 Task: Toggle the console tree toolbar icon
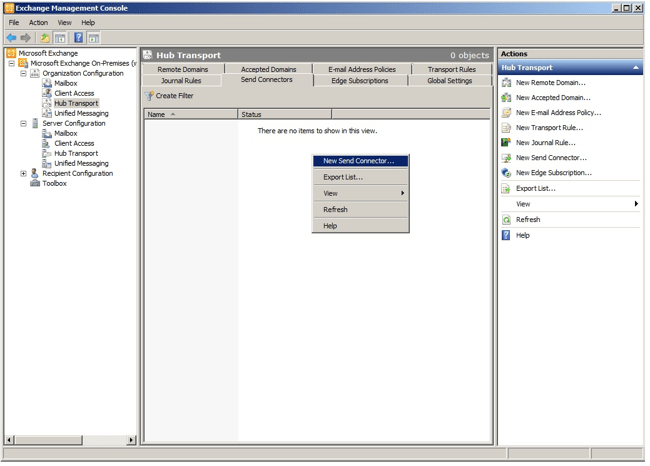coord(60,38)
